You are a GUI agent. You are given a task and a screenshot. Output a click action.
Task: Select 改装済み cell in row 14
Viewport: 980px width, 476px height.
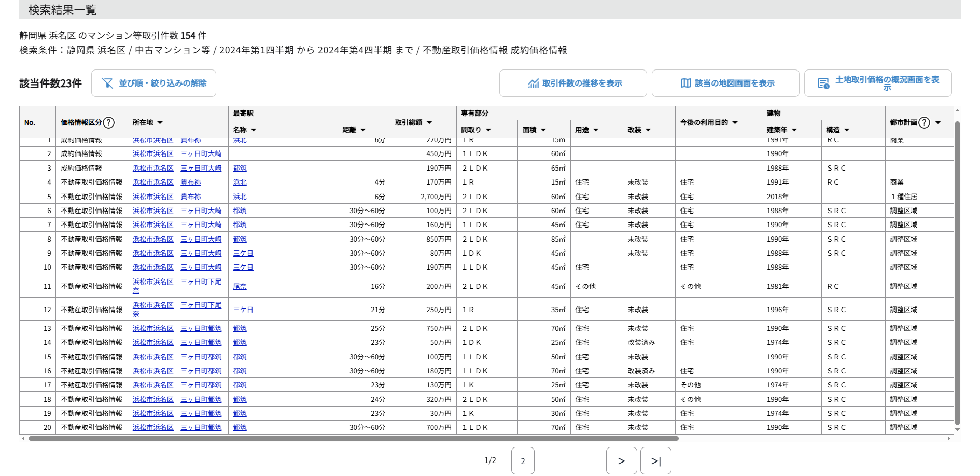point(649,343)
